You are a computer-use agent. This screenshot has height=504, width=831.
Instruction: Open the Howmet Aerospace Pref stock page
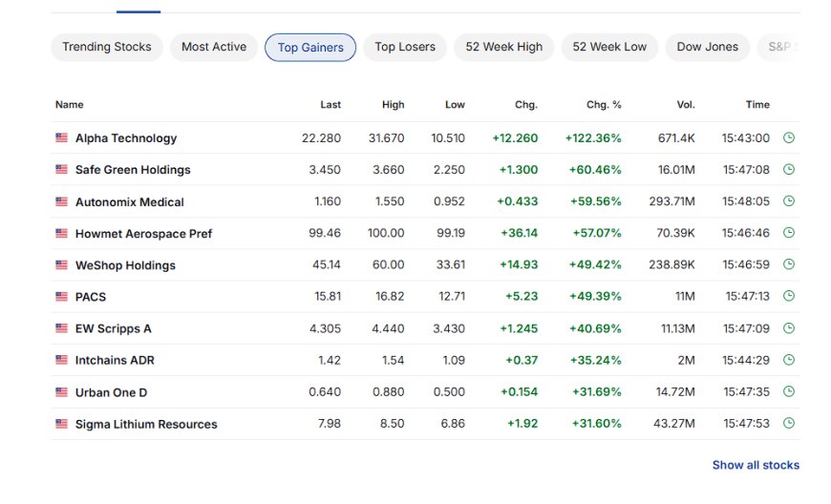point(143,234)
